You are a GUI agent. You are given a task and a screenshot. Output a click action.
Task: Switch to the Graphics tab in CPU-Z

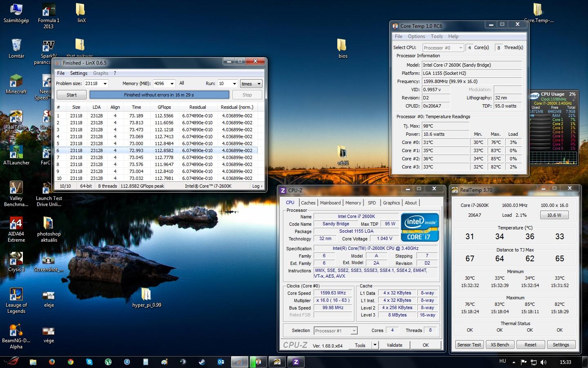coord(391,203)
